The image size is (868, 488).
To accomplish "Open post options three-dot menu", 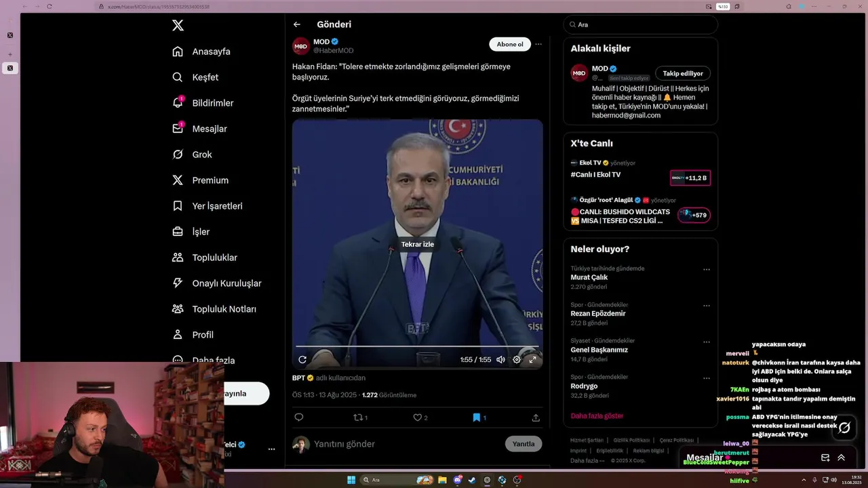I will coord(538,44).
